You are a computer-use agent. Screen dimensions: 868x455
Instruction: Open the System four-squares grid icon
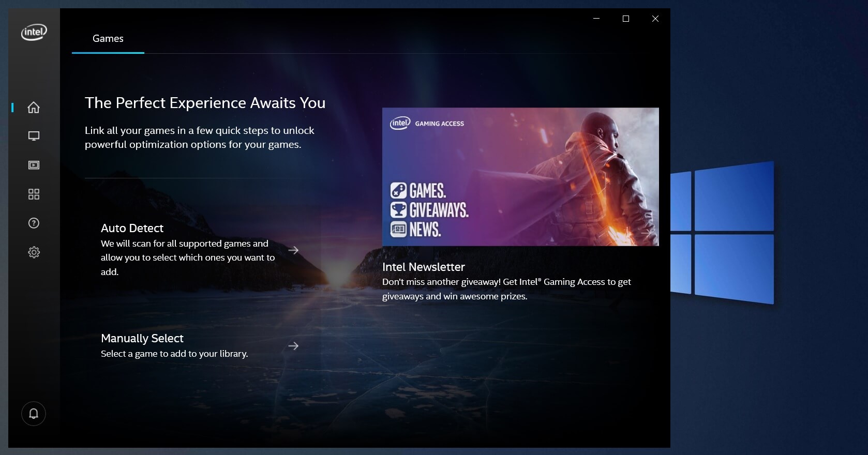(34, 194)
